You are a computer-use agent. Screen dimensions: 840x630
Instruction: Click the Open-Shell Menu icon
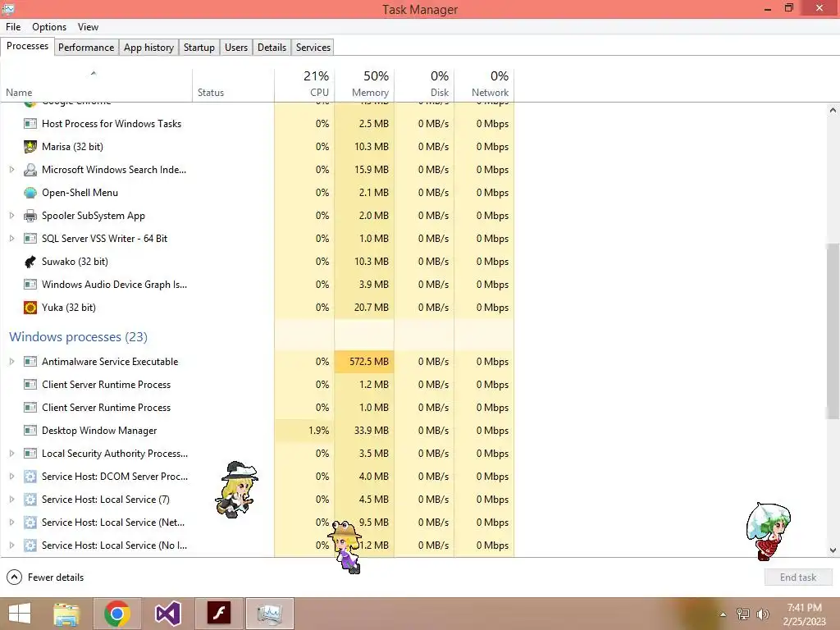tap(30, 192)
